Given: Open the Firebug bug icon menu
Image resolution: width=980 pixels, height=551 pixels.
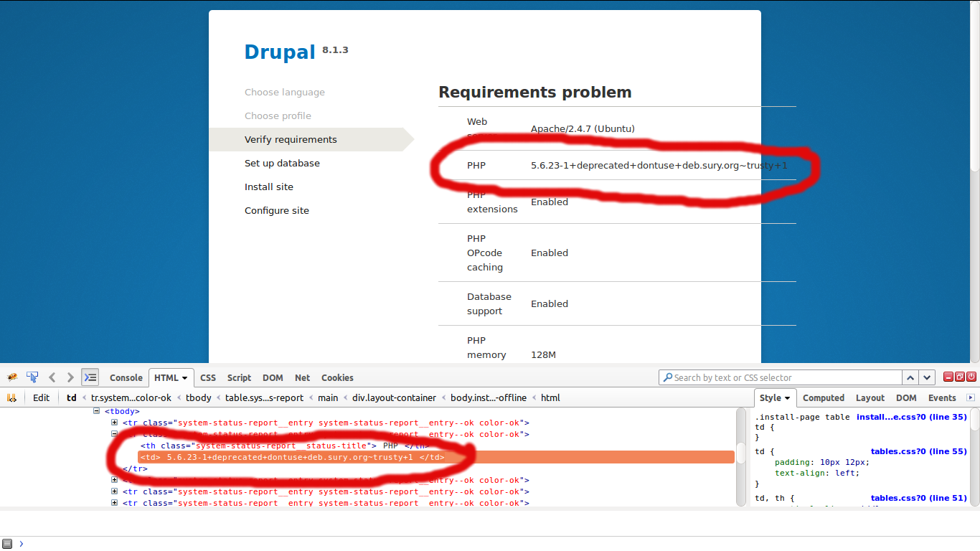Looking at the screenshot, I should [x=12, y=377].
